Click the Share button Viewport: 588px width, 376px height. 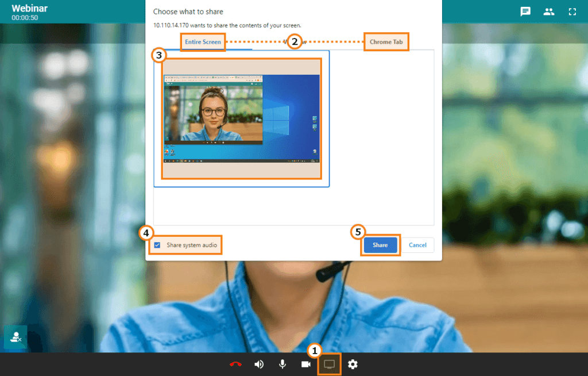(x=380, y=245)
